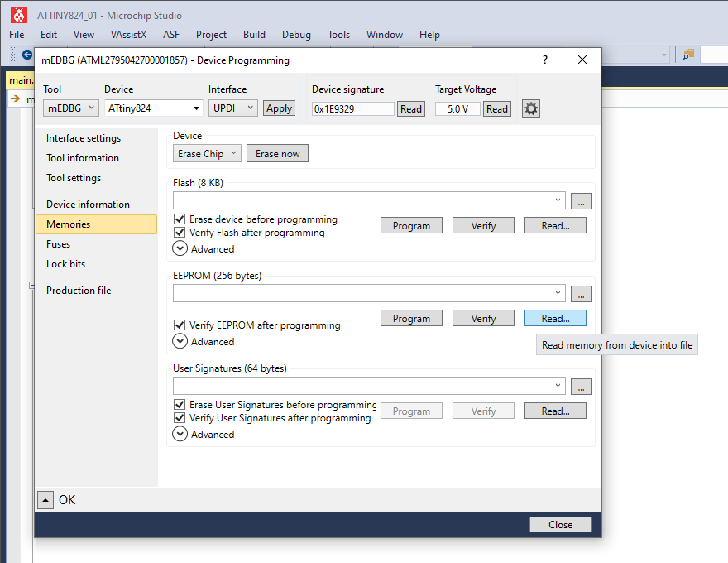Open the Debug menu
Viewport: 728px width, 563px height.
click(x=296, y=35)
